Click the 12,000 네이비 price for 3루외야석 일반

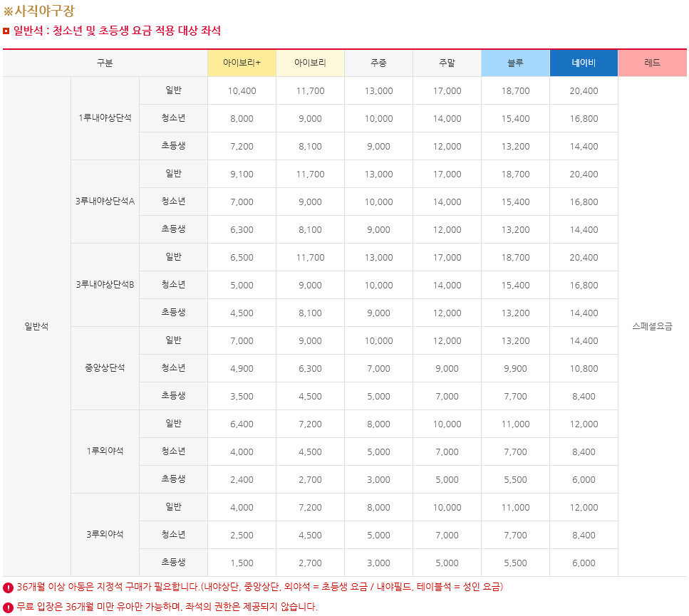(x=584, y=508)
